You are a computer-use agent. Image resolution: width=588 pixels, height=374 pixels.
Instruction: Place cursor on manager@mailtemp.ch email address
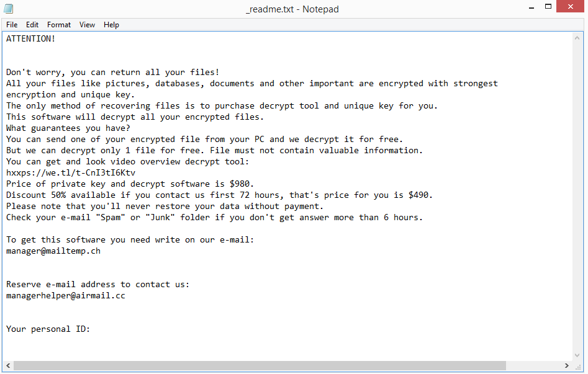coord(53,251)
